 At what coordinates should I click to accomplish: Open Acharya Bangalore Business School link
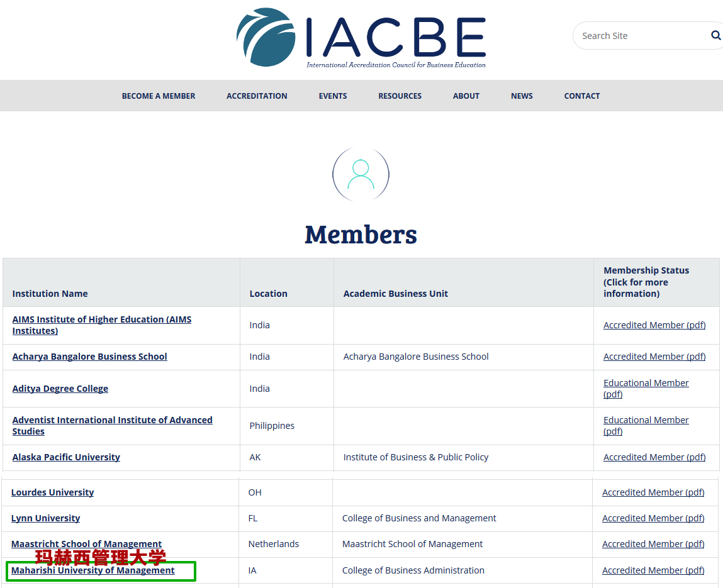click(89, 357)
